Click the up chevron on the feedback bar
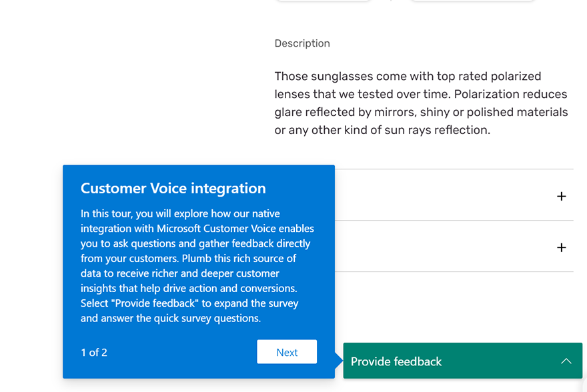The width and height of the screenshot is (587, 392). (566, 361)
